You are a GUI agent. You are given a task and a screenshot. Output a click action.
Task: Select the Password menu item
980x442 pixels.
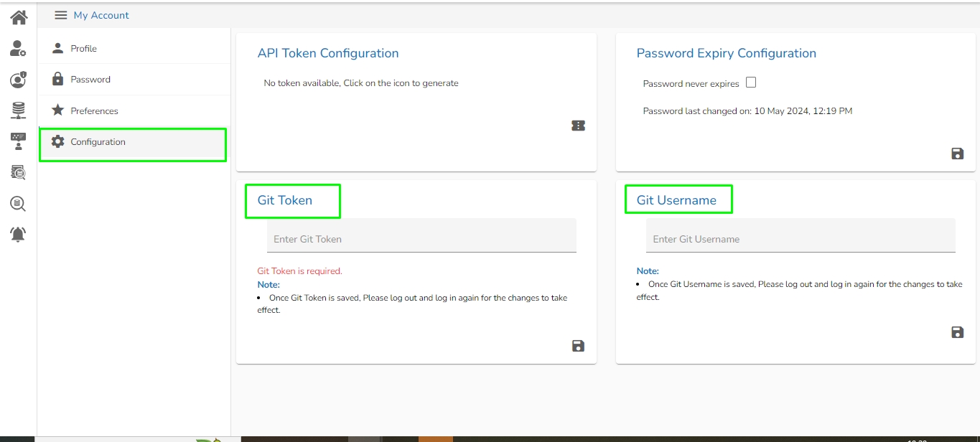90,80
